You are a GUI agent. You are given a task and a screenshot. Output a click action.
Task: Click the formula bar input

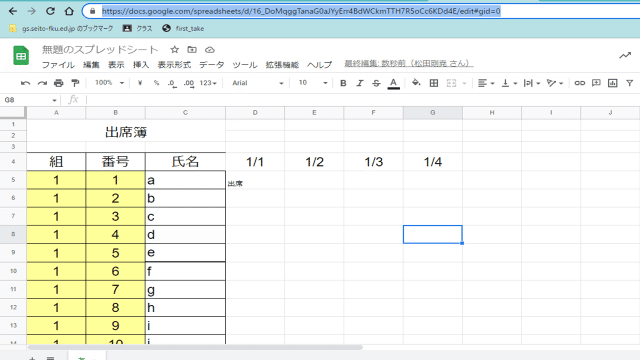pyautogui.click(x=363, y=100)
